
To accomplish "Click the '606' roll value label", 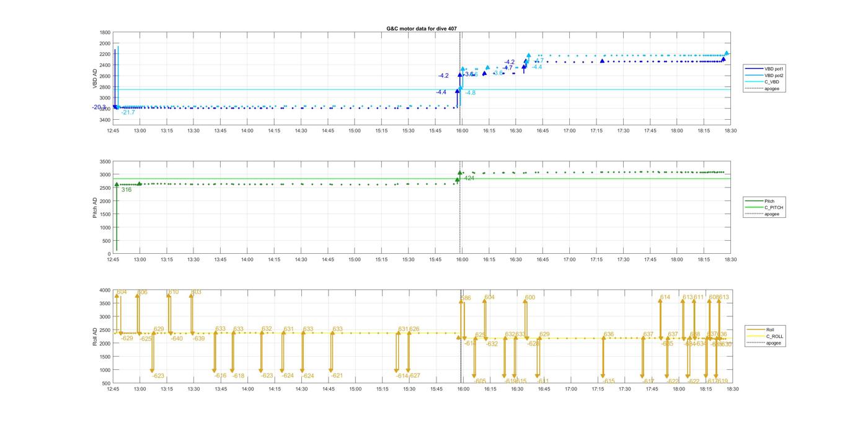I will point(143,292).
